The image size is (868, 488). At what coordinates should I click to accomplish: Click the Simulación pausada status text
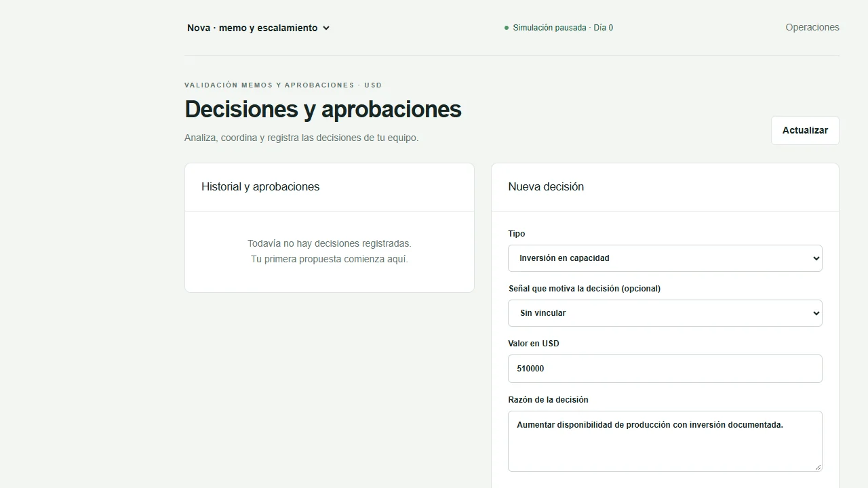(563, 28)
